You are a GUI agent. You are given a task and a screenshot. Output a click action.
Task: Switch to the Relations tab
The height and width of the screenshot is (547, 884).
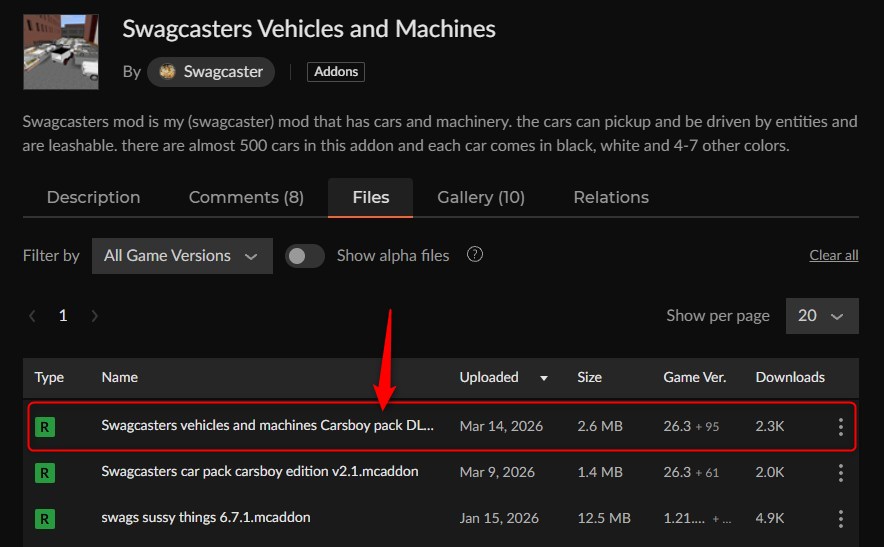(611, 197)
